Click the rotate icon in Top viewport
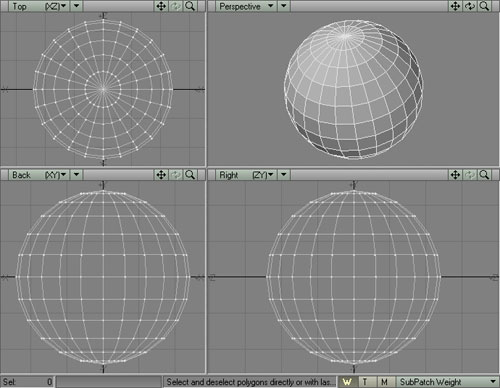The height and width of the screenshot is (388, 500). [176, 6]
